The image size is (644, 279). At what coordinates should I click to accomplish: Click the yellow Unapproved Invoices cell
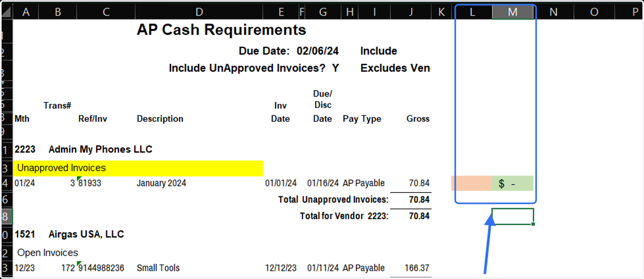pyautogui.click(x=137, y=168)
